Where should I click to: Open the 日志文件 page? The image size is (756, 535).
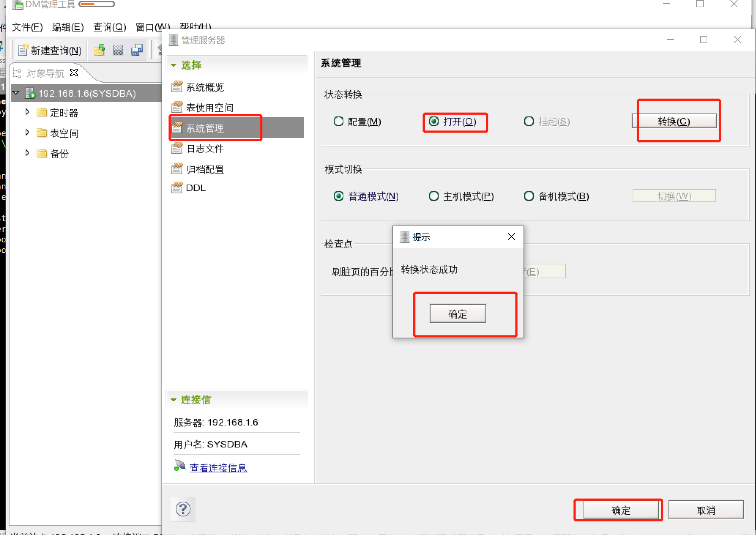(205, 149)
